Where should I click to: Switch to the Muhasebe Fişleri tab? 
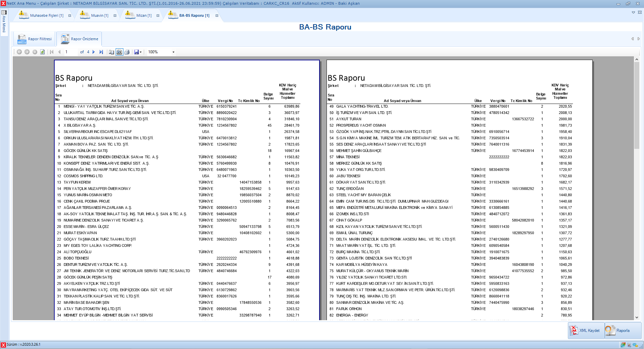click(47, 15)
